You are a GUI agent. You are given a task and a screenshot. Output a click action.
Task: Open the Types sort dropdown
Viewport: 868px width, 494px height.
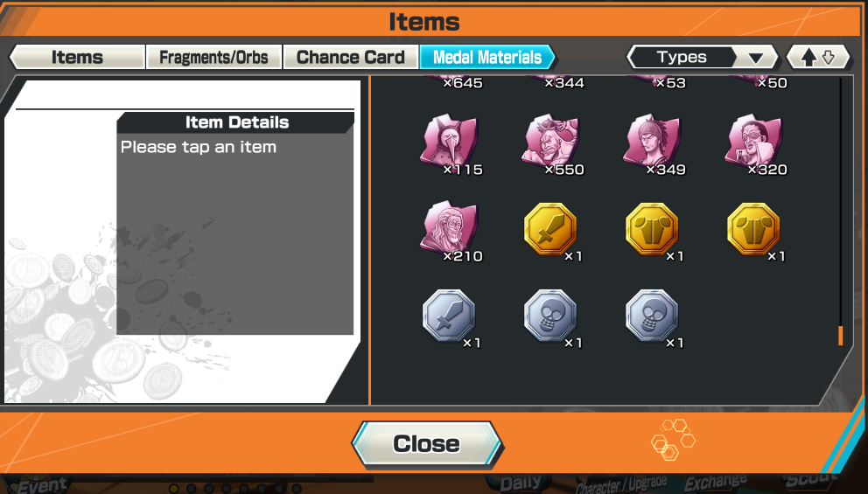click(703, 57)
